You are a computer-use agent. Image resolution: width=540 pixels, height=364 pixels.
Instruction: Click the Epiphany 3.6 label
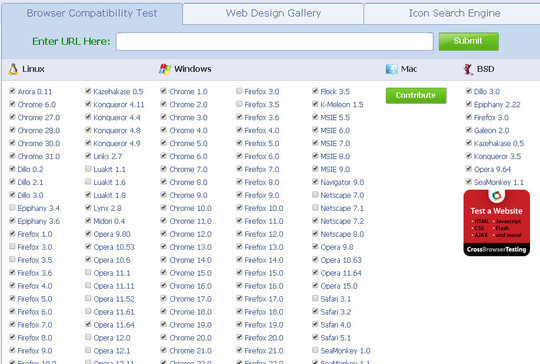point(39,221)
